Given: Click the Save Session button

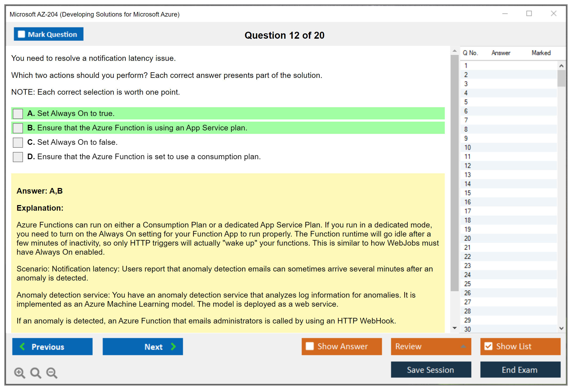Looking at the screenshot, I should tap(431, 370).
